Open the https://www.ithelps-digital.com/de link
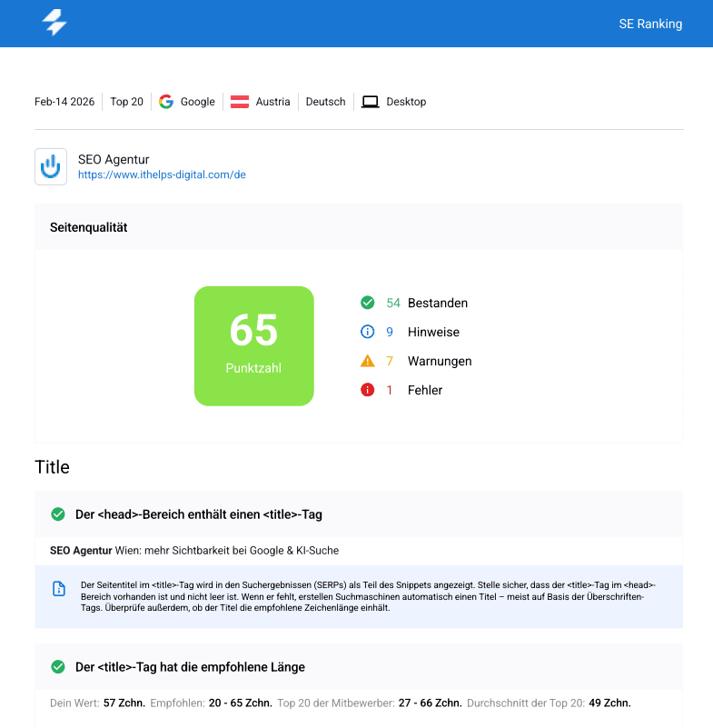 pyautogui.click(x=162, y=175)
